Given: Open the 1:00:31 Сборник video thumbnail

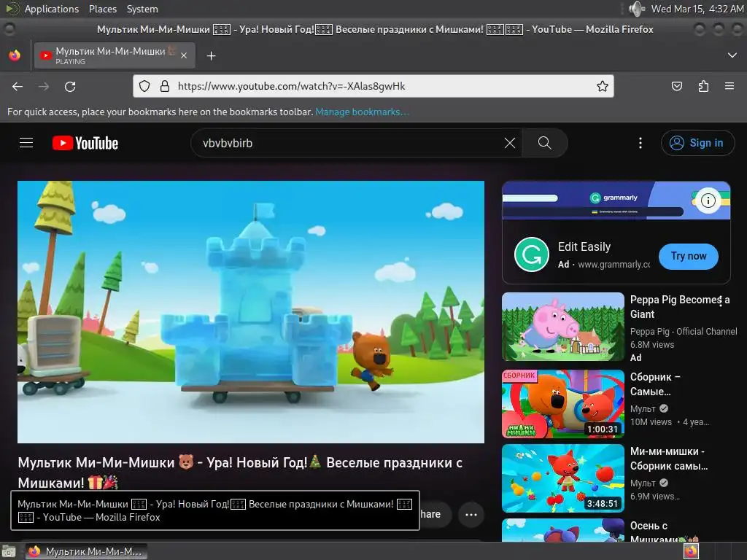Looking at the screenshot, I should click(x=562, y=404).
